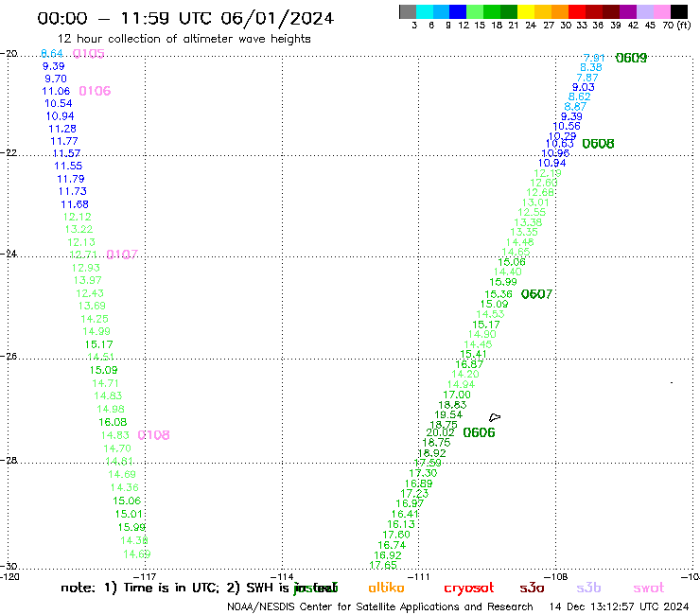Click the -117 longitude axis label

[146, 576]
